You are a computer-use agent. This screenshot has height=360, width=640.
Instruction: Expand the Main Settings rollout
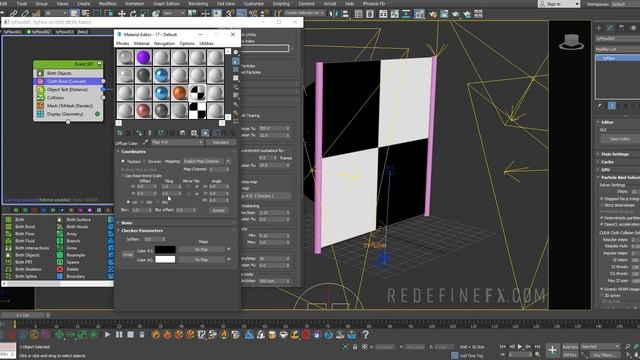[615, 154]
